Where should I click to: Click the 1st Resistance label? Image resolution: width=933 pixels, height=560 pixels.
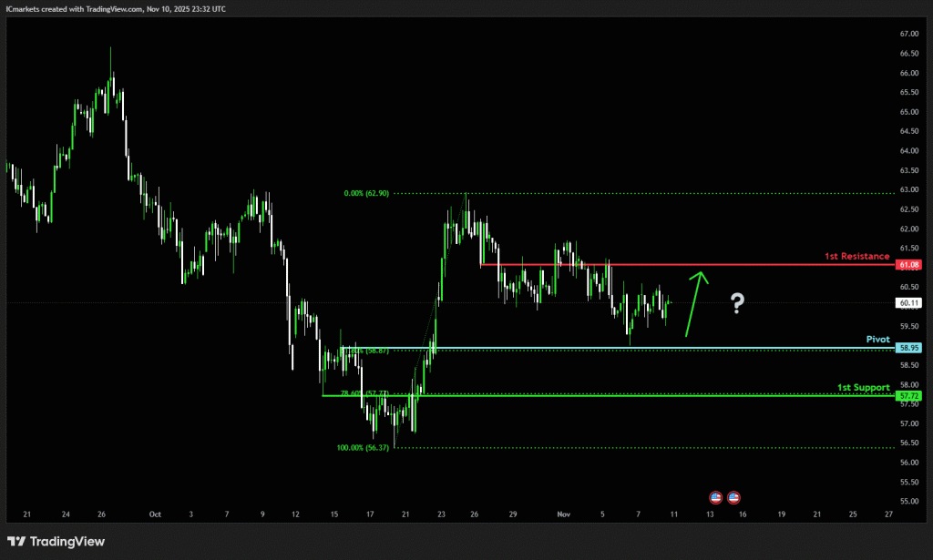click(856, 256)
